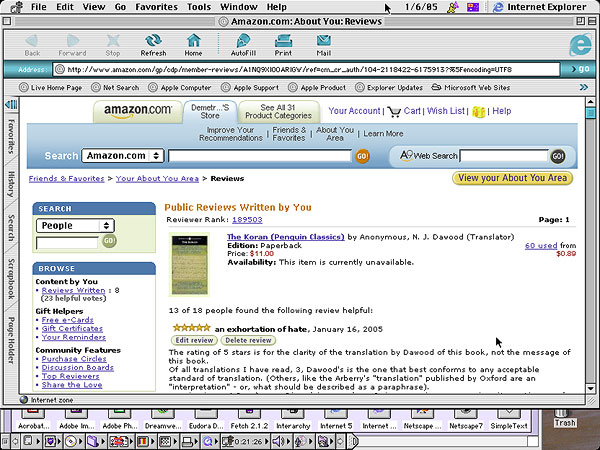Open Reviews Written sidebar link
The image size is (600, 450).
pyautogui.click(x=73, y=290)
